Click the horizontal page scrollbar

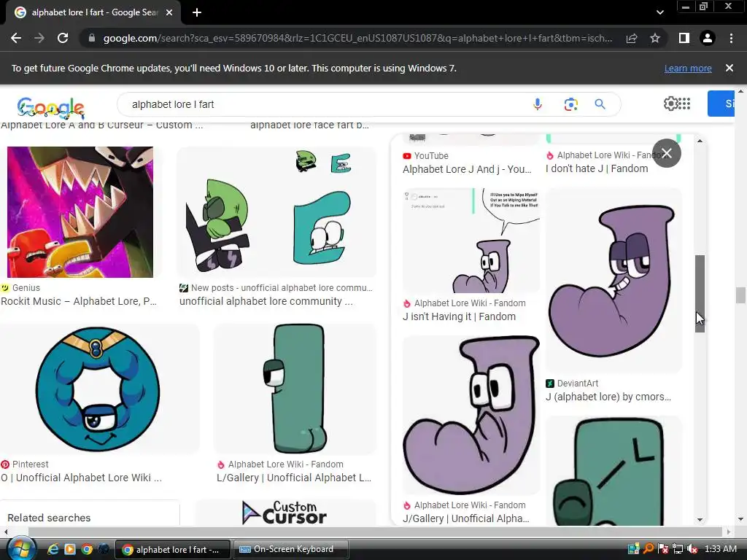click(x=376, y=532)
